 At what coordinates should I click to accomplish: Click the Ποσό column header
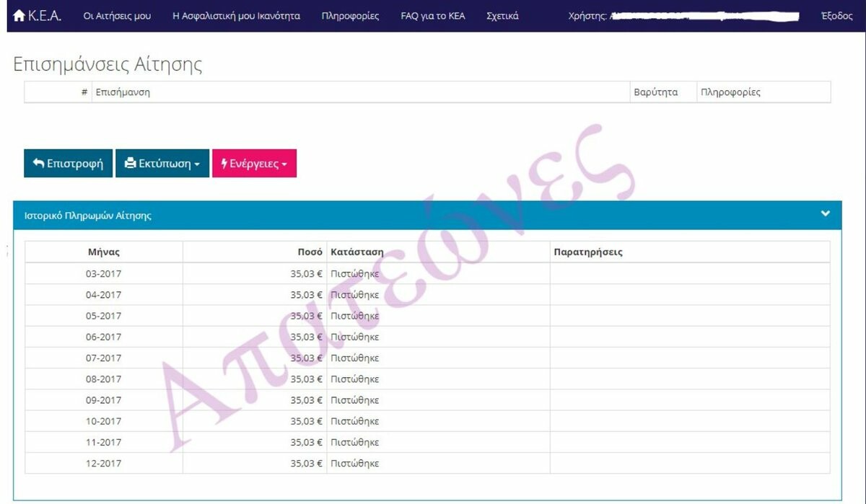tap(310, 252)
